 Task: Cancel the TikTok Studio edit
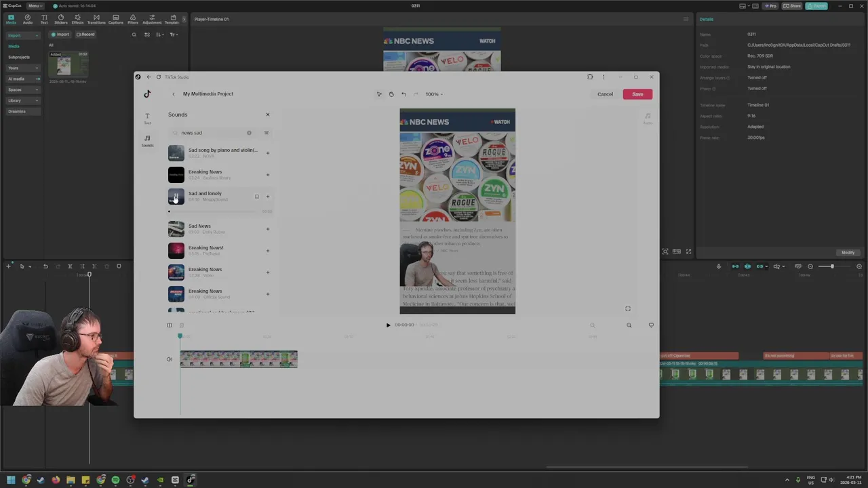point(605,94)
